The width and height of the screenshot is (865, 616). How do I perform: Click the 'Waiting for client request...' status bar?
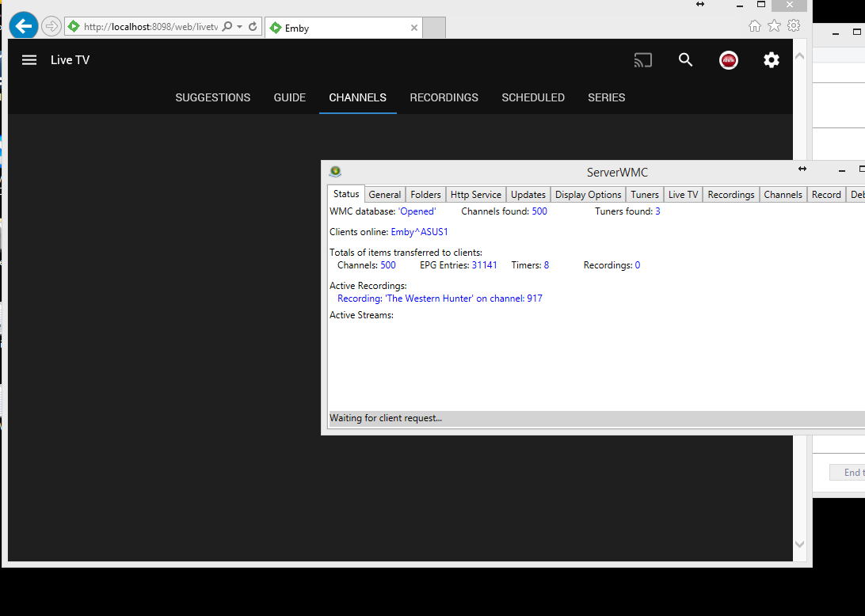pos(597,418)
